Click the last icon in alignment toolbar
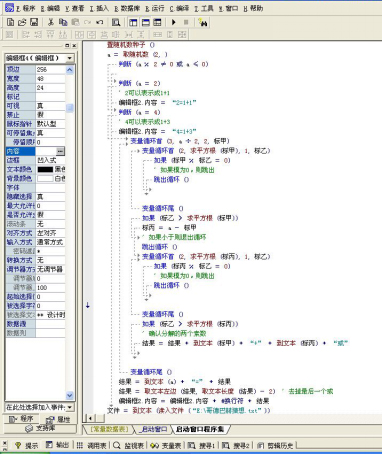The width and height of the screenshot is (382, 454). 182,34
